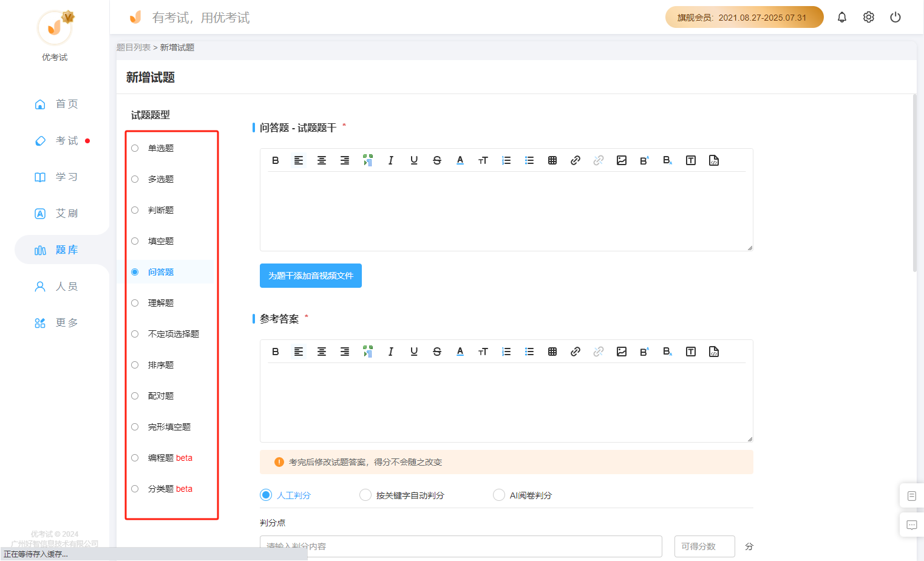This screenshot has height=561, width=924.
Task: Insert link in reference answer editor
Action: 576,352
